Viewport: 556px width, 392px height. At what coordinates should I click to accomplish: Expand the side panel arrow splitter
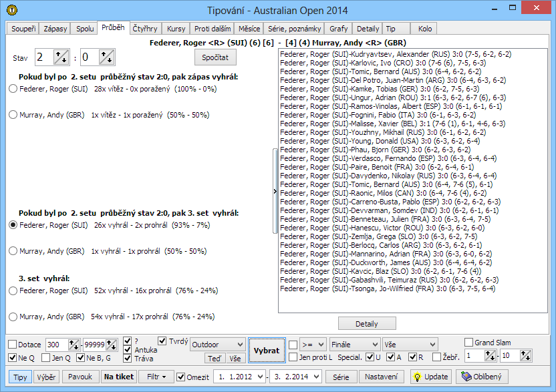click(x=275, y=192)
